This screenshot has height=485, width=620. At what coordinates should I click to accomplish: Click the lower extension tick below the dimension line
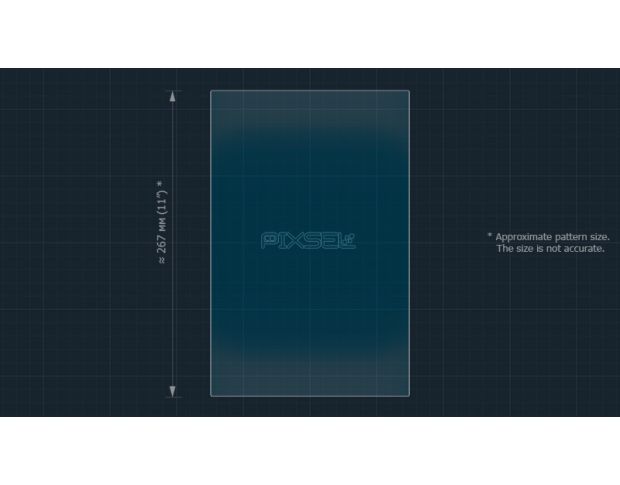tap(174, 397)
